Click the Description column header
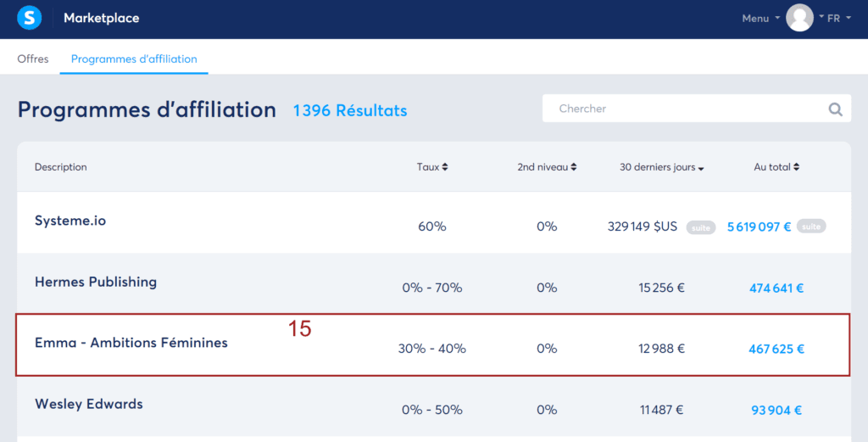Viewport: 868px width, 442px height. pyautogui.click(x=61, y=167)
